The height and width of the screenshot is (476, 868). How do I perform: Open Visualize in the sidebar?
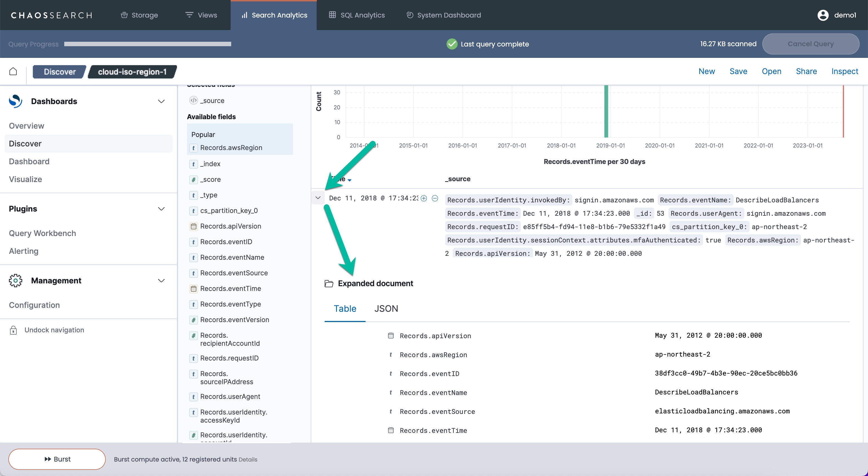(x=25, y=179)
